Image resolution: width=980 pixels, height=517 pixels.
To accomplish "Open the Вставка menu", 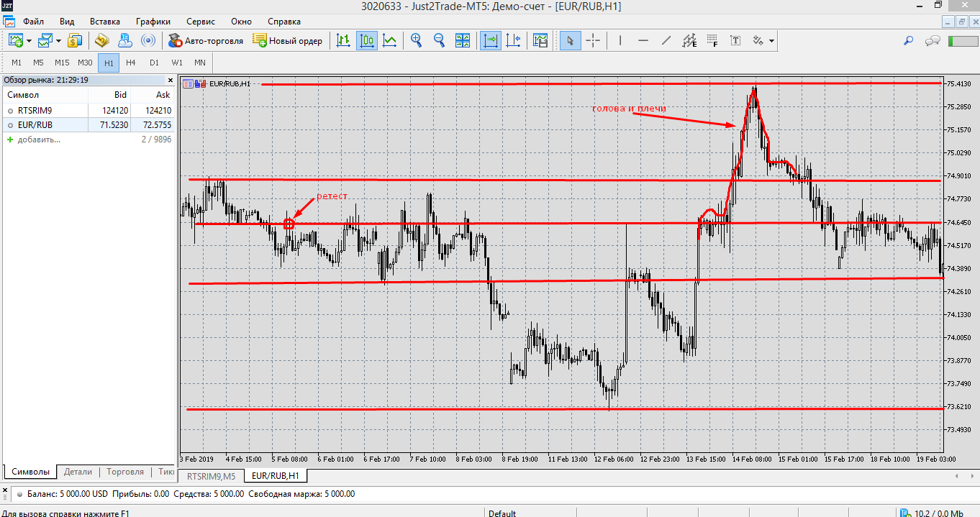I will (x=105, y=22).
